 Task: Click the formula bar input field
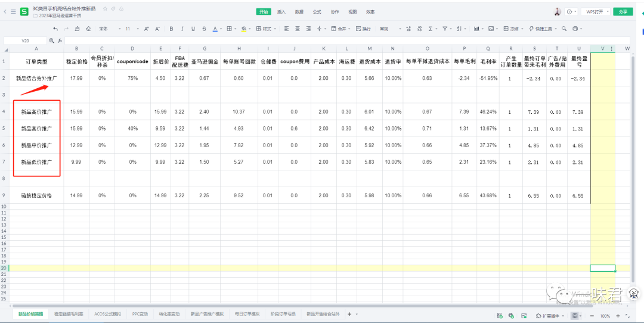298,41
